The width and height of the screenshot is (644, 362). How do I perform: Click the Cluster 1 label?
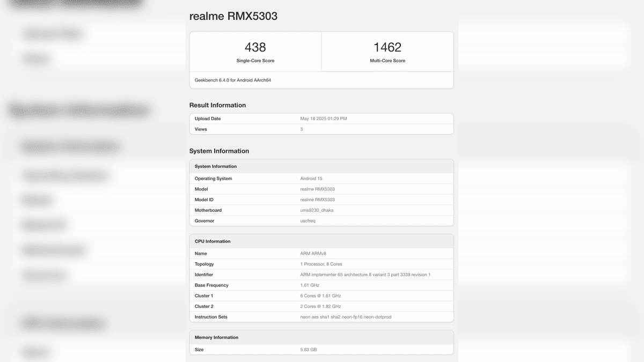tap(204, 296)
